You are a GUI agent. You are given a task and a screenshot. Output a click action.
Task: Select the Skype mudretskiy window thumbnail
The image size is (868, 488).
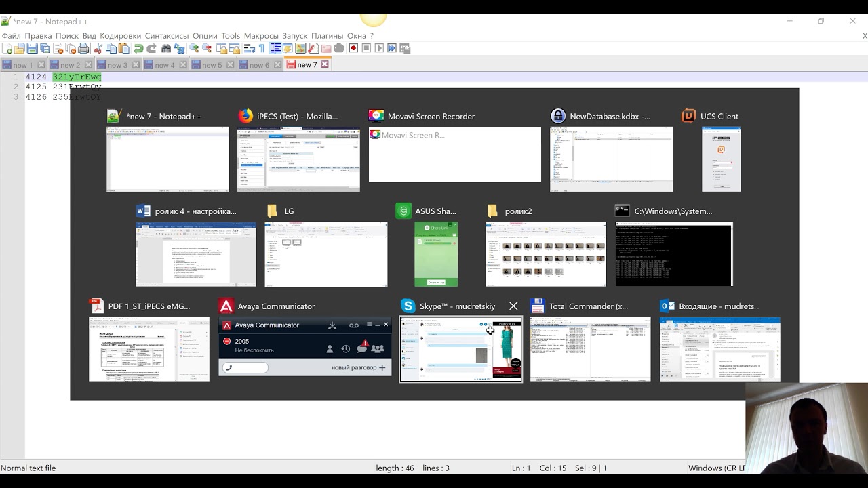(461, 349)
